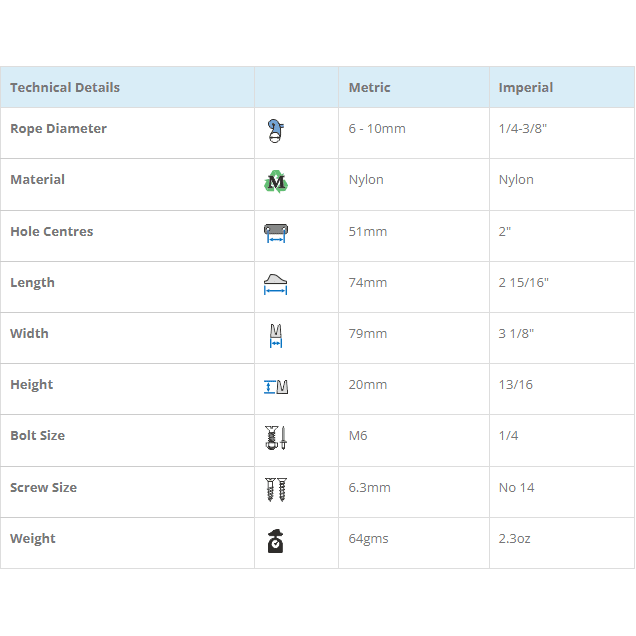Click the Metric column header
Image resolution: width=636 pixels, height=636 pixels.
pyautogui.click(x=369, y=88)
